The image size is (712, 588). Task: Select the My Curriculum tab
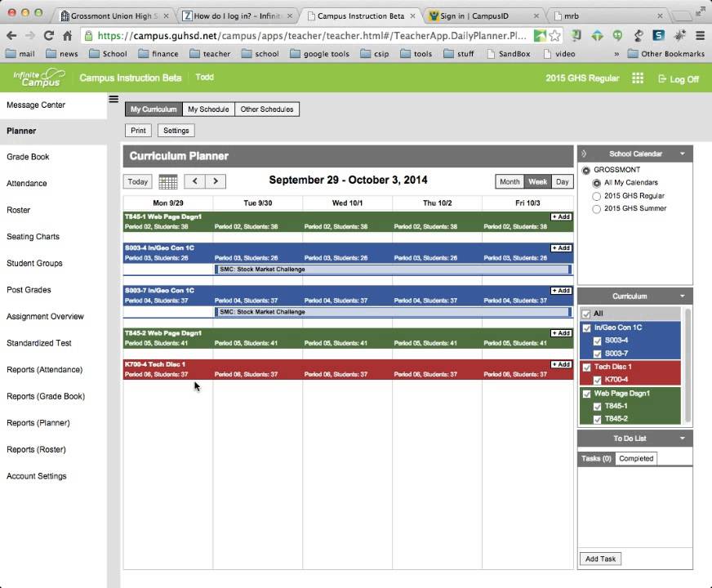point(154,109)
